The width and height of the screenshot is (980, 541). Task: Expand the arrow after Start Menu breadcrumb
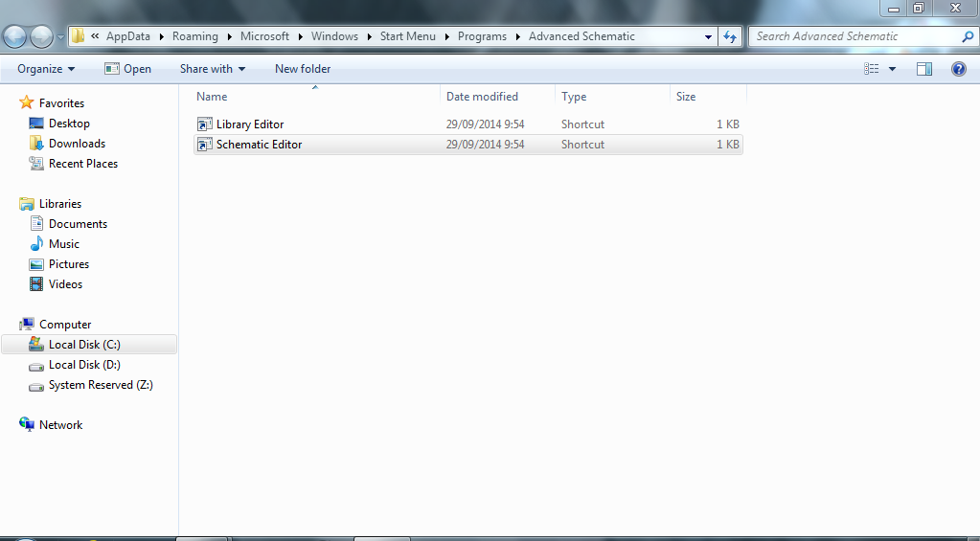tap(446, 36)
